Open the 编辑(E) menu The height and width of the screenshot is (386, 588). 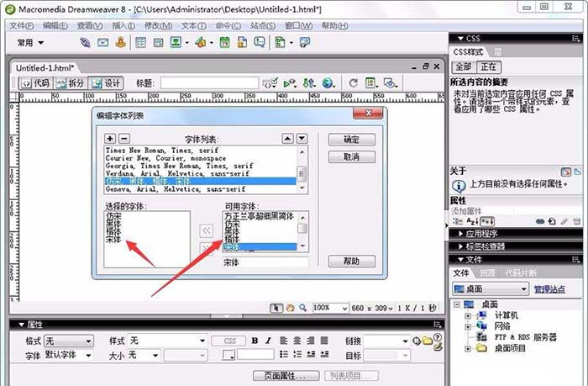coord(55,25)
